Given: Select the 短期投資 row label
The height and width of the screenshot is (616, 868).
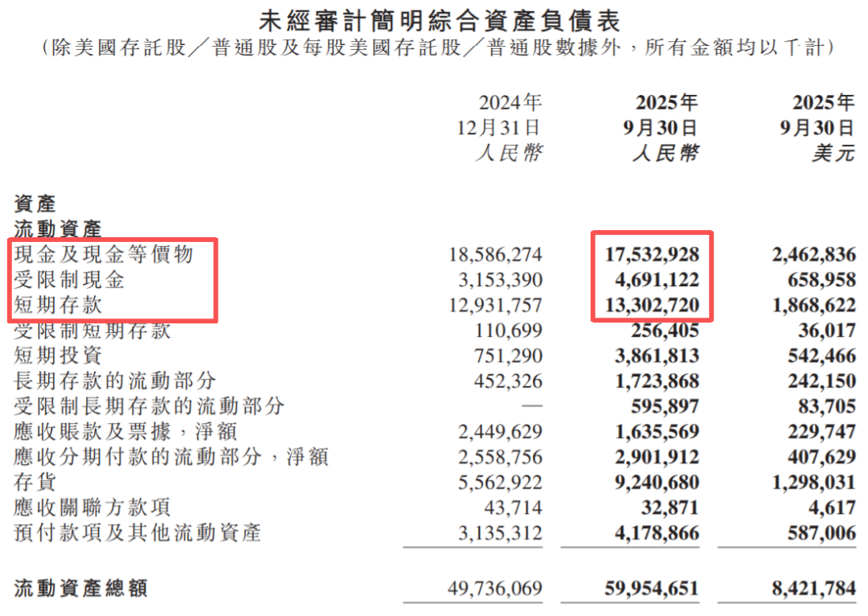Looking at the screenshot, I should point(58,355).
